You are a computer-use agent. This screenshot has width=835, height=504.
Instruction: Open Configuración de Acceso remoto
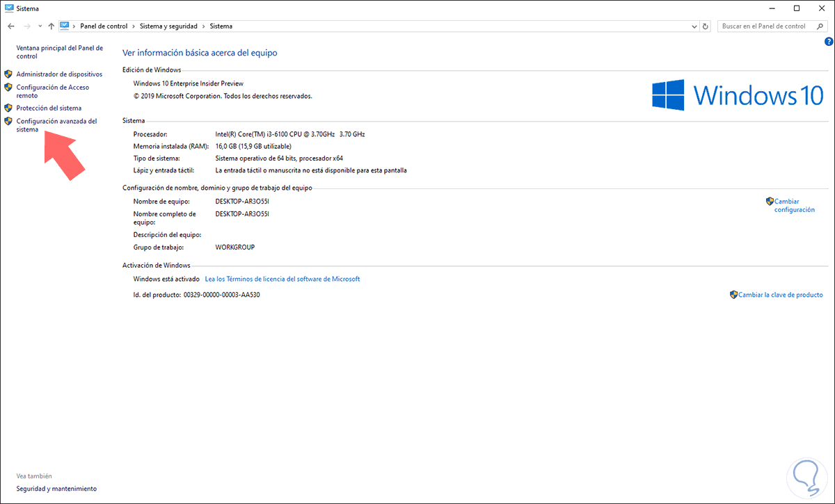(52, 91)
